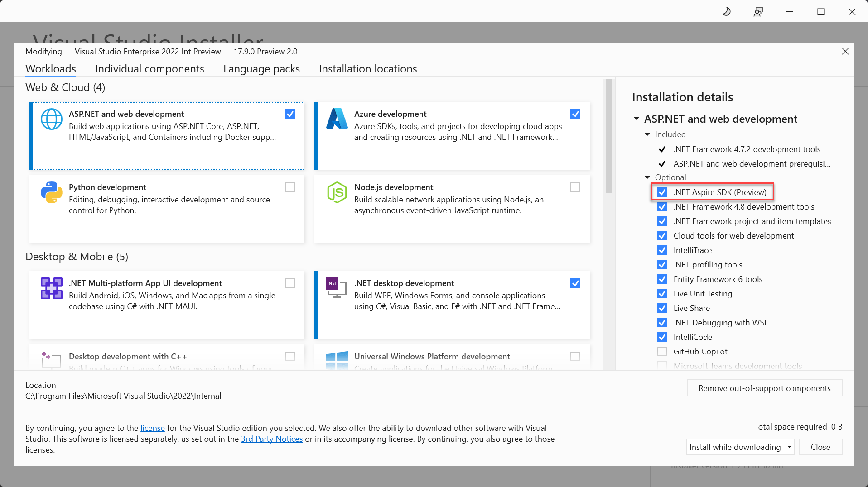This screenshot has height=487, width=868.
Task: Click the .NET desktop development icon
Action: click(337, 288)
